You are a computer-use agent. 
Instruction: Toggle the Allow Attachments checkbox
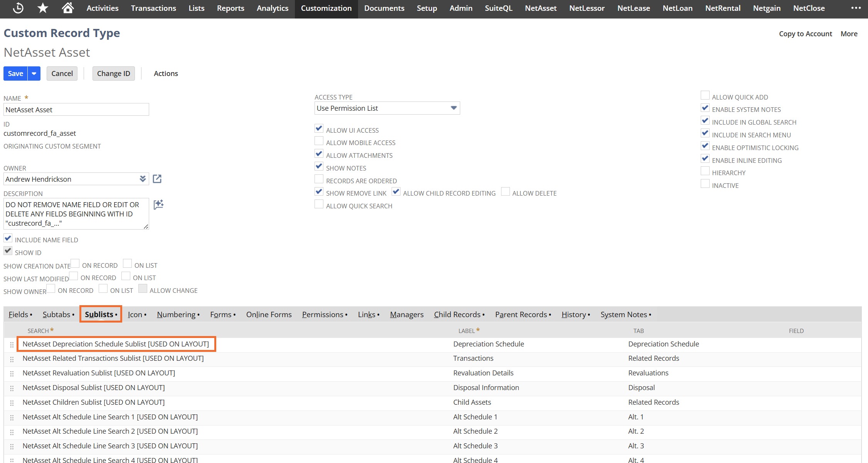point(319,154)
